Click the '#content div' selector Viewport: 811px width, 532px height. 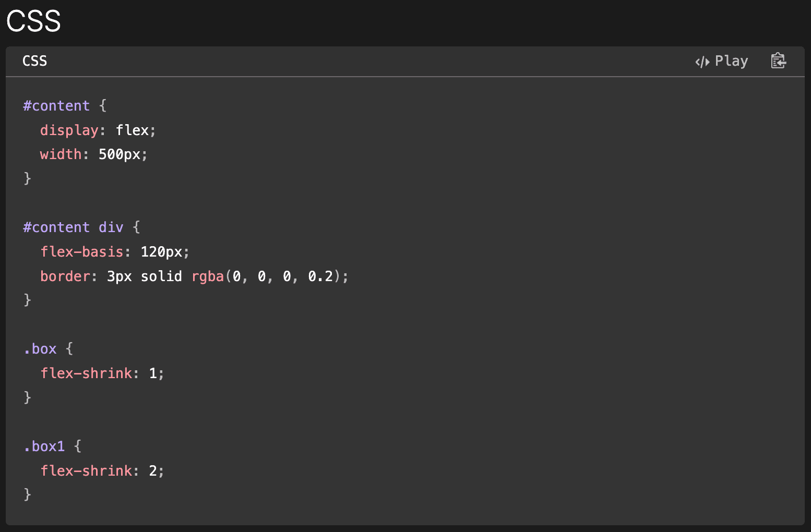coord(73,227)
